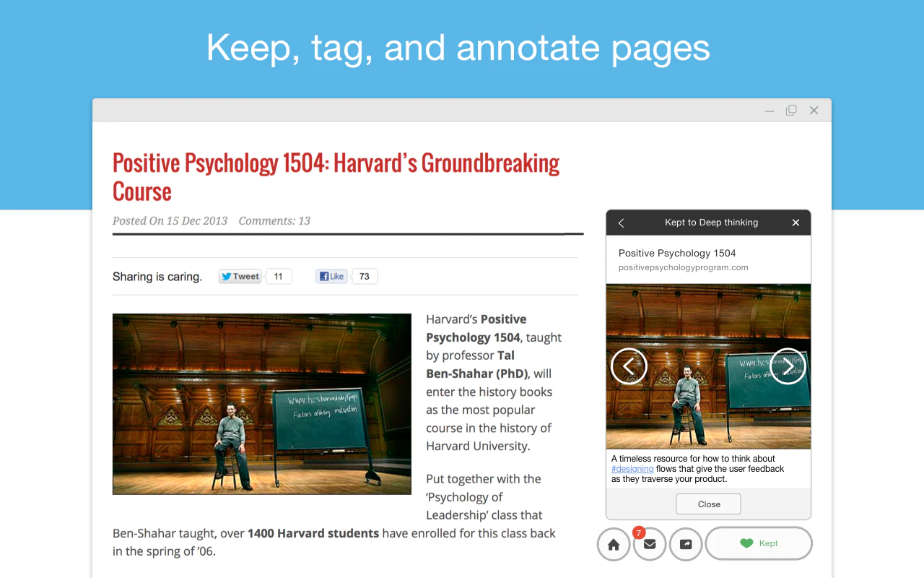
Task: Close the Kept to Deep thinking panel
Action: (796, 223)
